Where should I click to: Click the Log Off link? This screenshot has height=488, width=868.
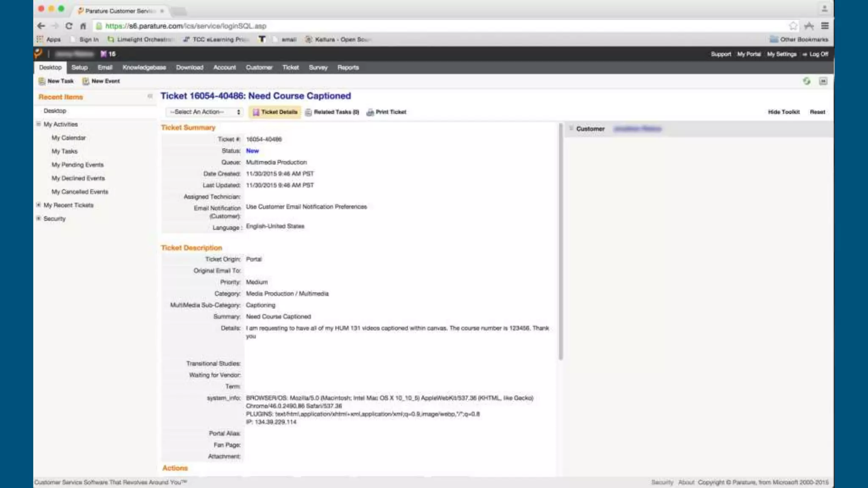818,54
